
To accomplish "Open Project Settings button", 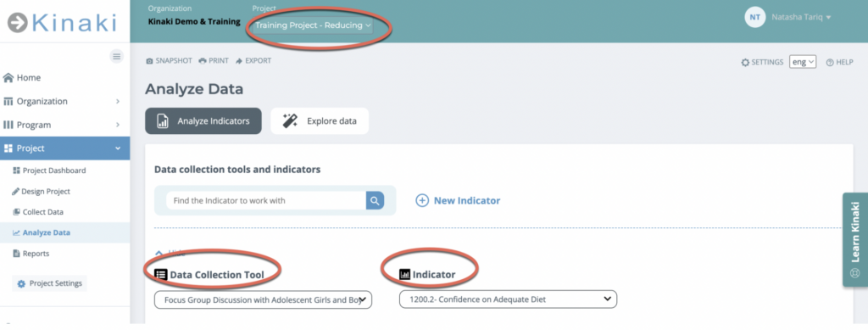I will point(50,283).
